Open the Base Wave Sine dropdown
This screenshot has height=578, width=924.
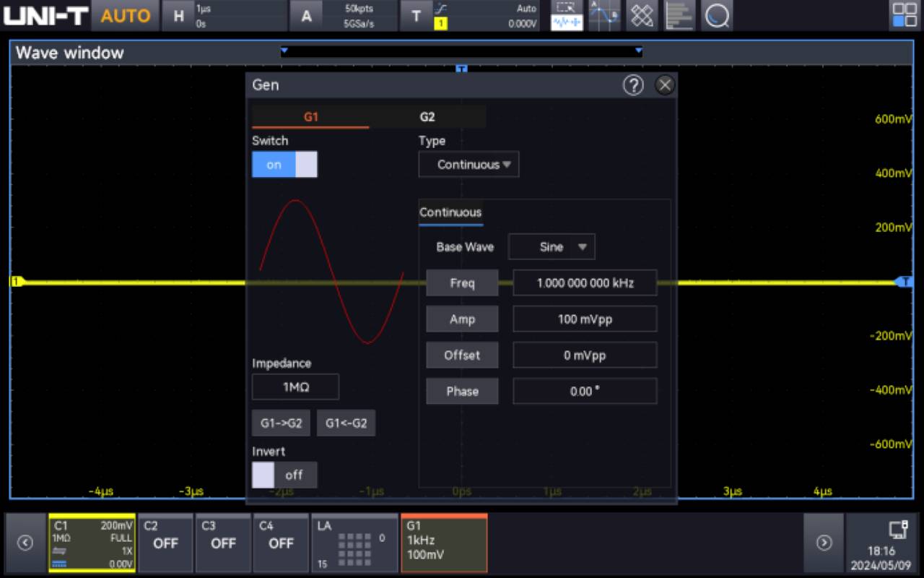pos(552,246)
